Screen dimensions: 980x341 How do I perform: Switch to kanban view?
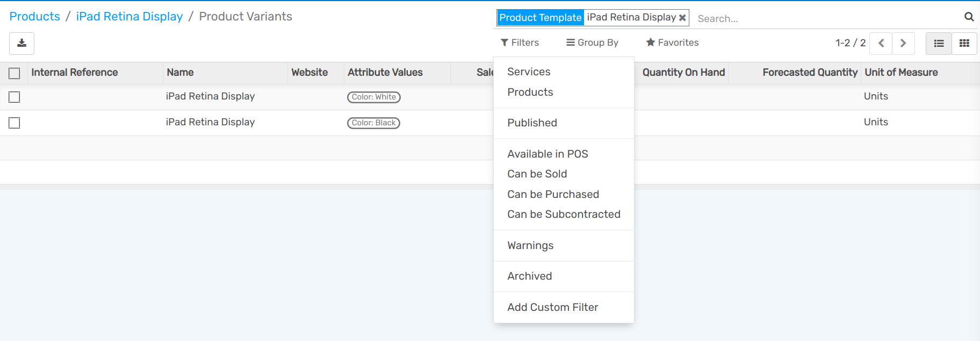click(964, 43)
